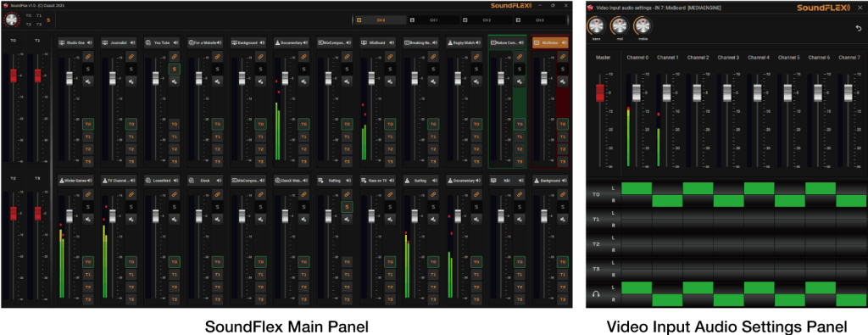868x335 pixels.
Task: Click the link icon on Studio One channel
Action: [88, 57]
